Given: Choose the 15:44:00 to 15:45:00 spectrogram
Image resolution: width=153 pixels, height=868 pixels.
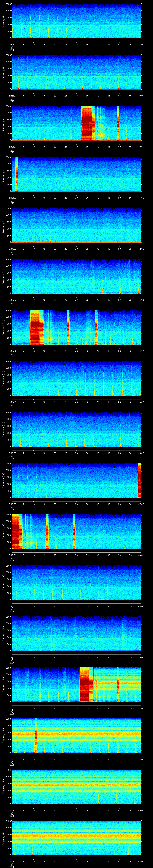Looking at the screenshot, I should [x=76, y=378].
